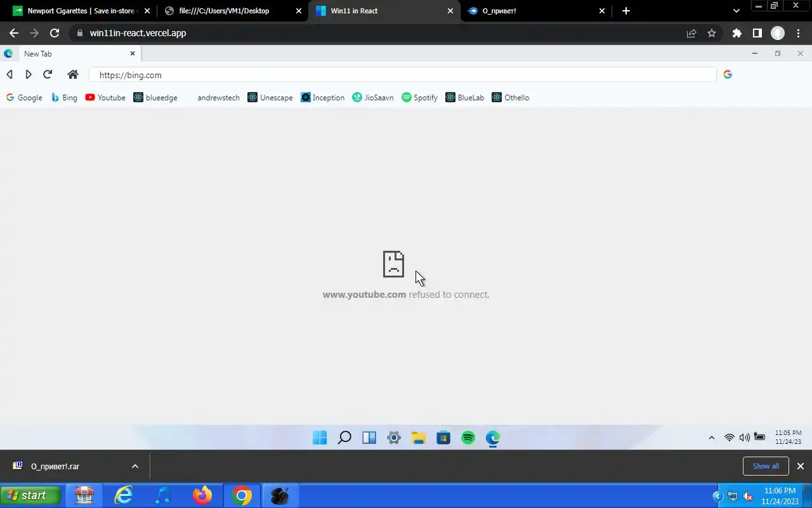The image size is (812, 508).
Task: Expand the О_привет!.rar download options chevron
Action: 135,466
